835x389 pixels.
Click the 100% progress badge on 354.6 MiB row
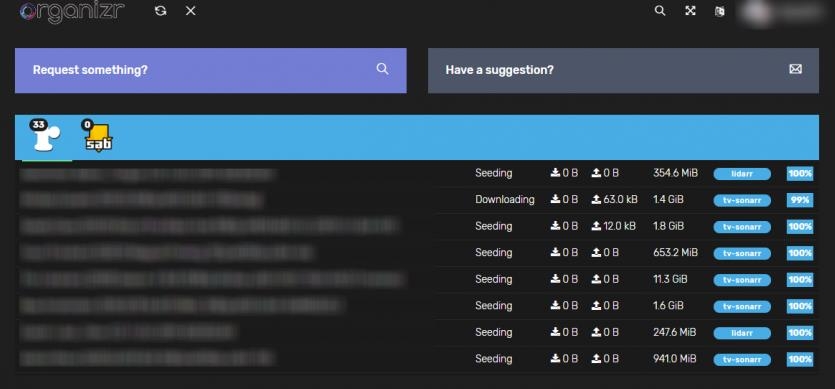800,174
